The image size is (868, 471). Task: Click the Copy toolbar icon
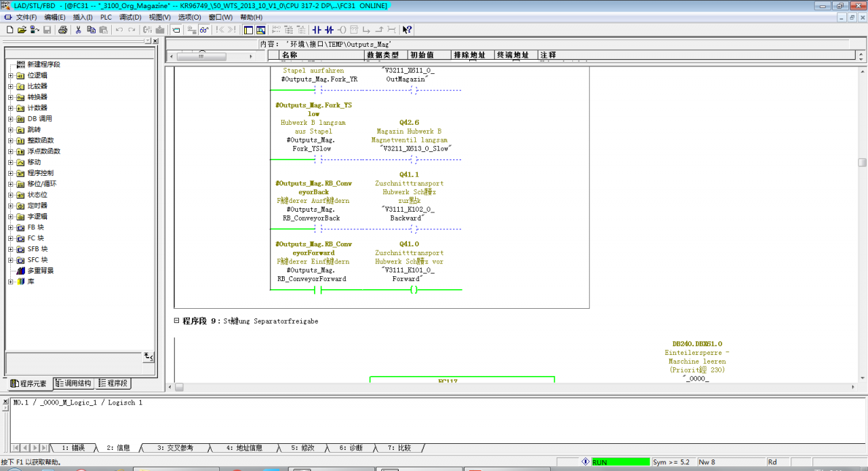click(x=91, y=30)
